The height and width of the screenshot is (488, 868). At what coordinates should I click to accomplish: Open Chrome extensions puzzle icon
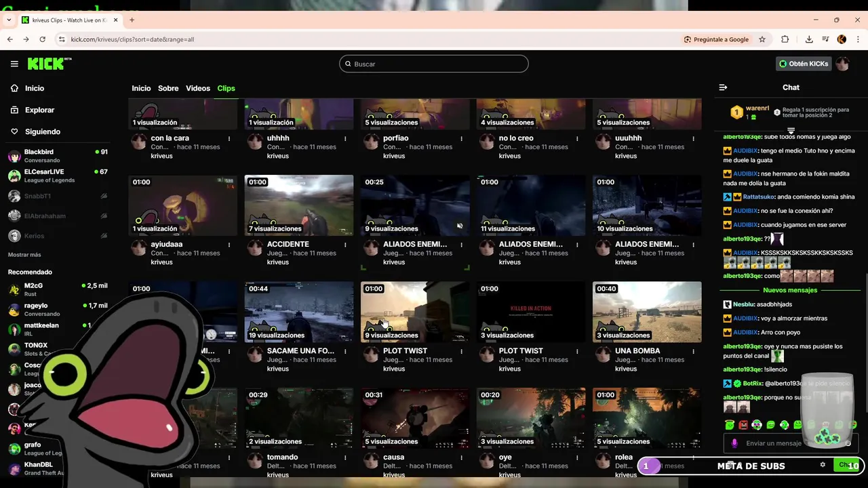785,39
